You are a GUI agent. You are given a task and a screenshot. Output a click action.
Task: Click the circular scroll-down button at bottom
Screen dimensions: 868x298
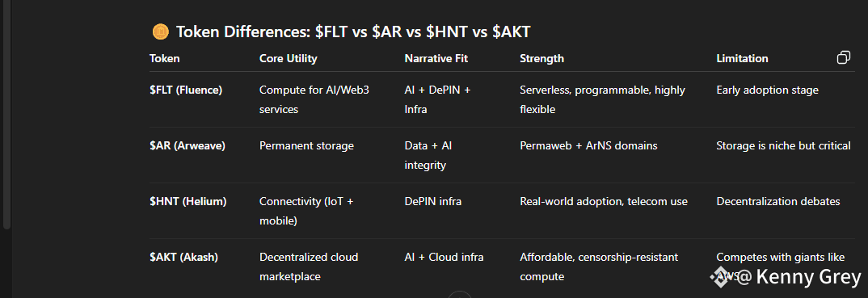(460, 295)
